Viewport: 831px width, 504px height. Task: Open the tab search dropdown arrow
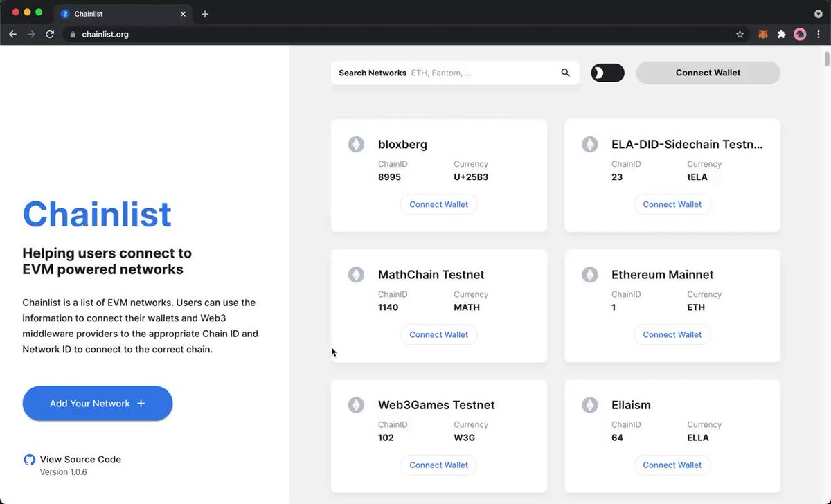819,14
